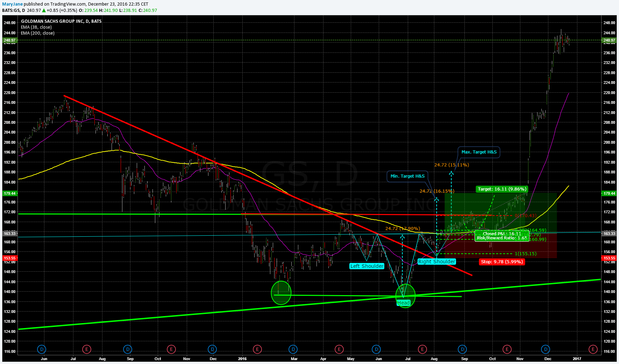
Task: Click the Risk/Reward Ratio: 1.65 text
Action: pos(502,238)
